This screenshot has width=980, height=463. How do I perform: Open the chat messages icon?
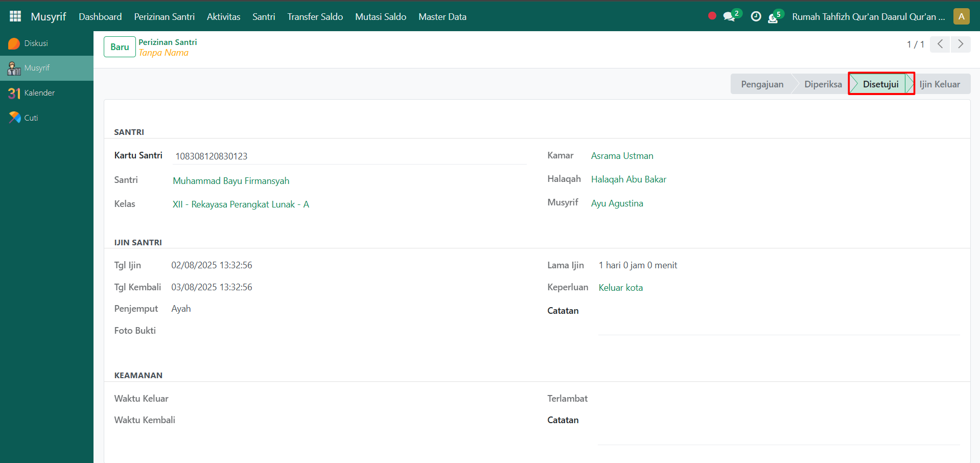click(729, 16)
